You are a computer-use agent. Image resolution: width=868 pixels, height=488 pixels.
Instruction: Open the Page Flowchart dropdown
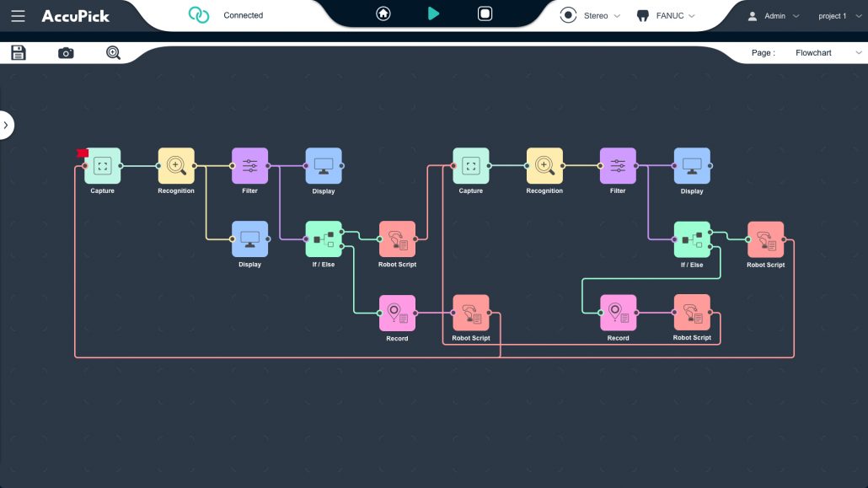click(x=827, y=53)
